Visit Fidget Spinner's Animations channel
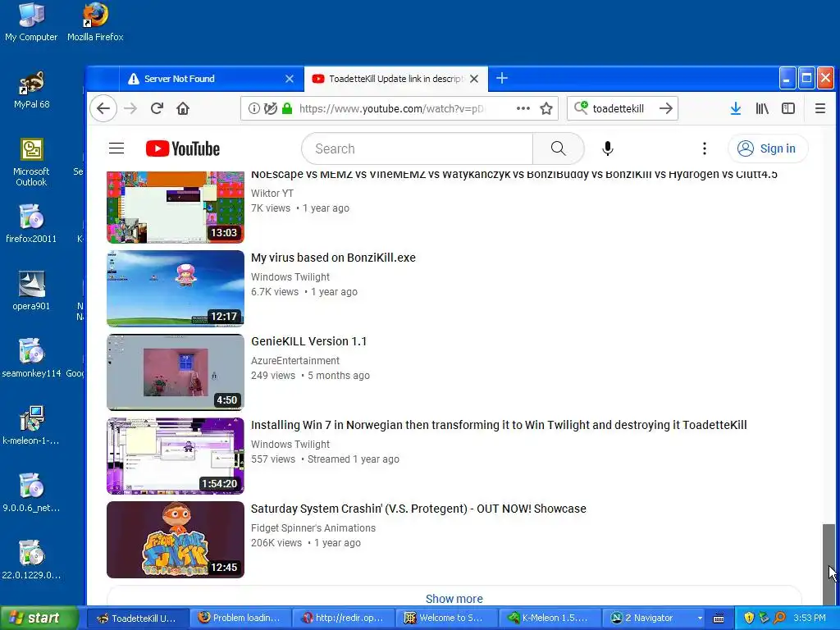Screen dimensions: 840x630 click(313, 527)
